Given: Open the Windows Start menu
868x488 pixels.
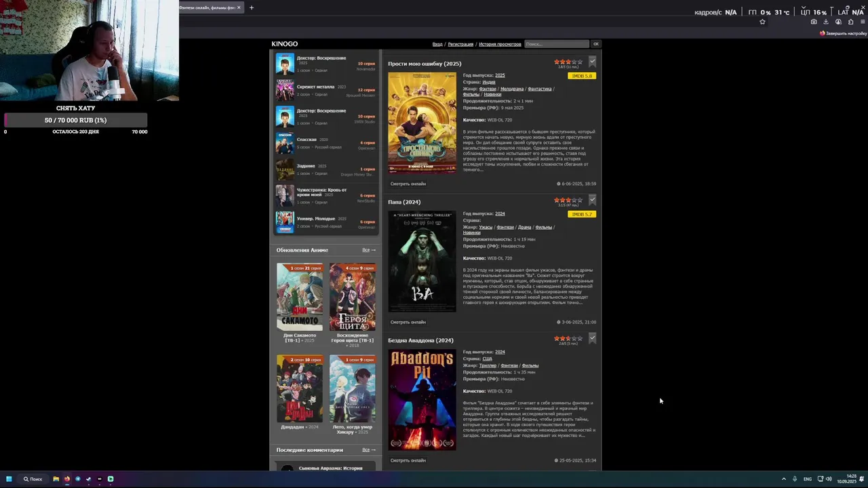Looking at the screenshot, I should [9, 479].
